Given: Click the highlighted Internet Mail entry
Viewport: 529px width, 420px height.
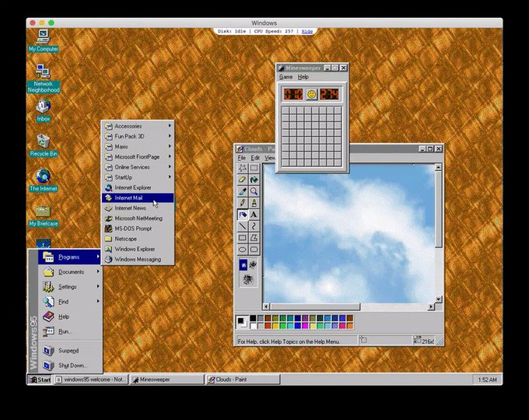Looking at the screenshot, I should 138,198.
